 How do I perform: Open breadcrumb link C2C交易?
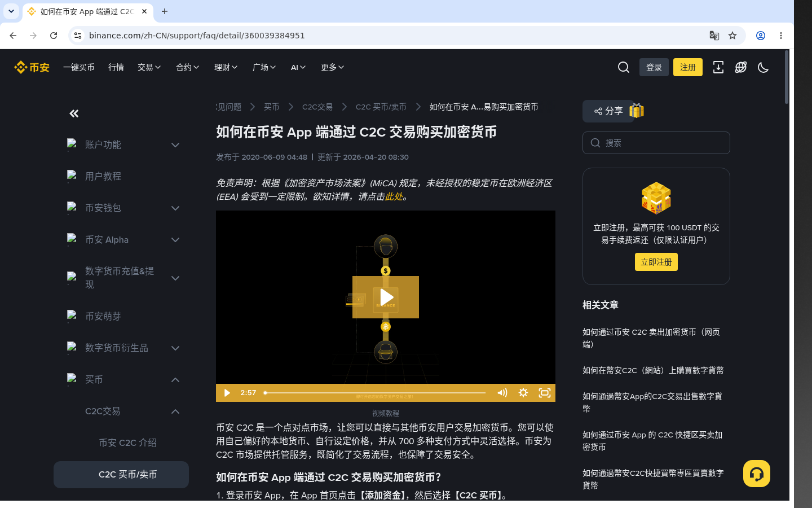tap(317, 107)
